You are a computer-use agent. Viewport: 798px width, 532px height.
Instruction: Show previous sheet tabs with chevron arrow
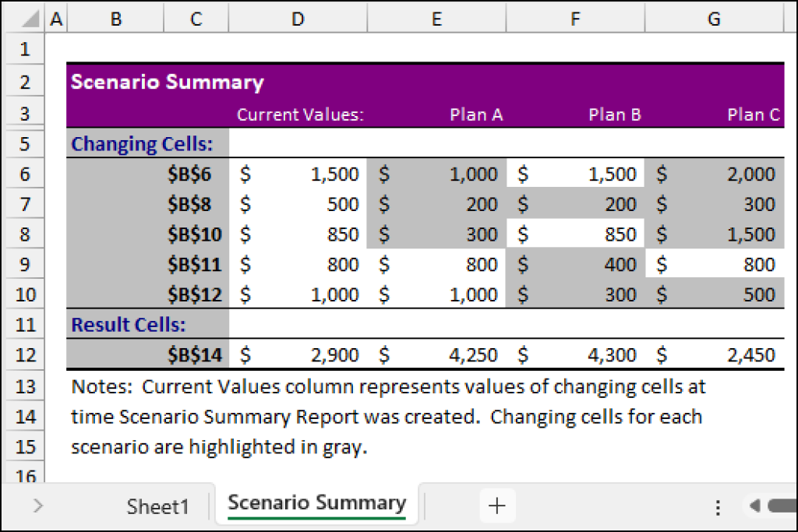[x=38, y=506]
